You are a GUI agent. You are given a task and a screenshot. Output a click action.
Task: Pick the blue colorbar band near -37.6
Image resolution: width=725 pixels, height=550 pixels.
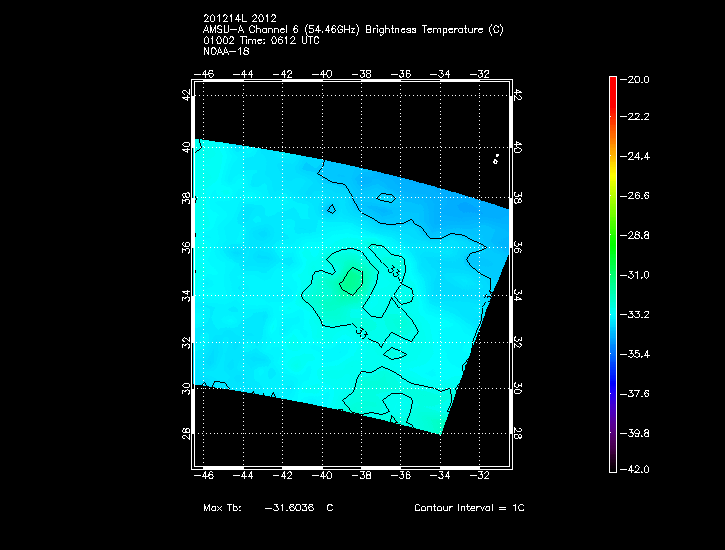[612, 393]
